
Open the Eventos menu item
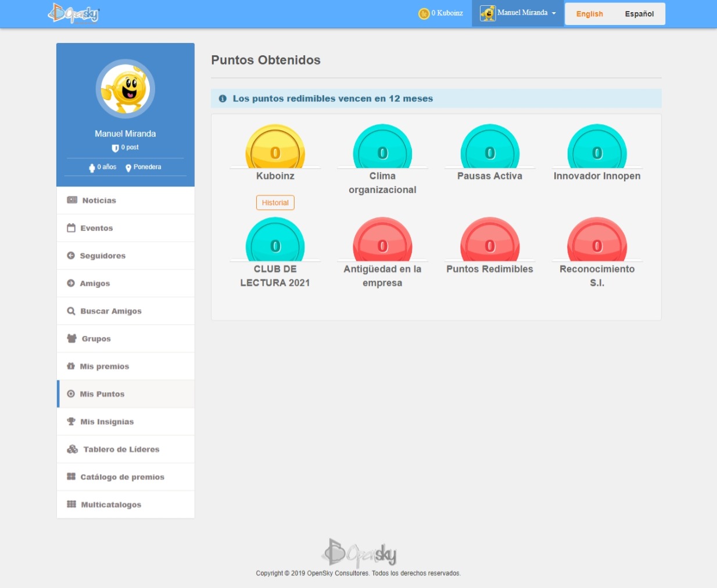[126, 228]
